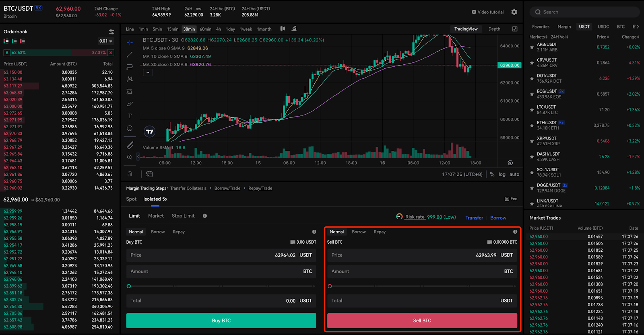Switch to the Spot trading tab
Viewport: 644px width, 335px height.
(131, 199)
